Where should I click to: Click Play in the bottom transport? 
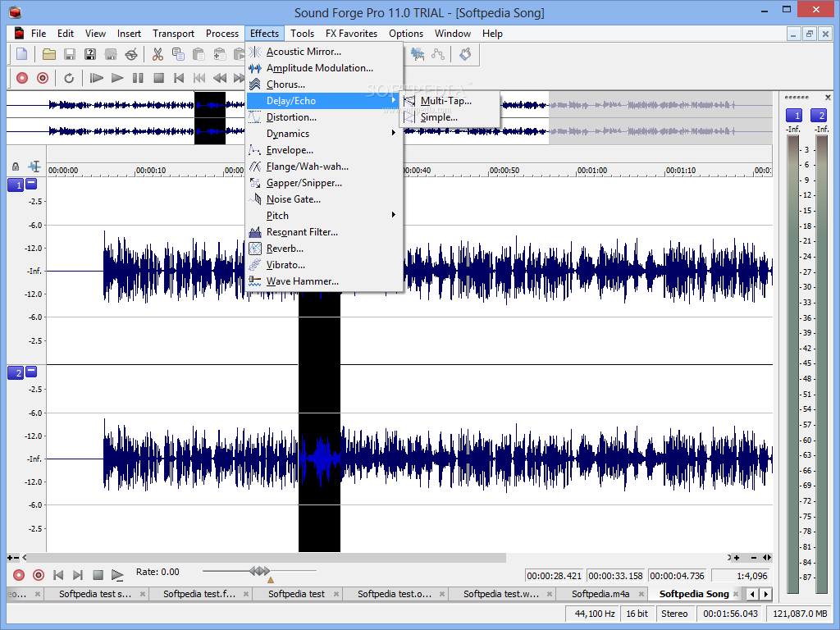click(x=117, y=575)
